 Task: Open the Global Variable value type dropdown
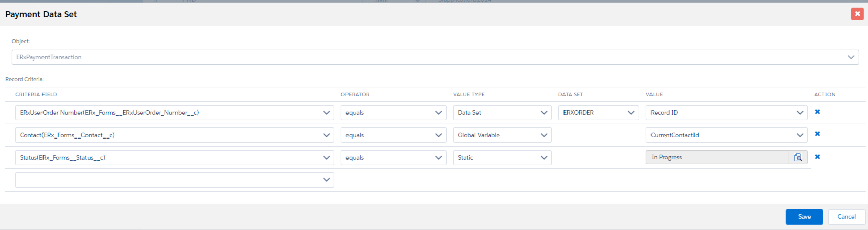tap(502, 135)
